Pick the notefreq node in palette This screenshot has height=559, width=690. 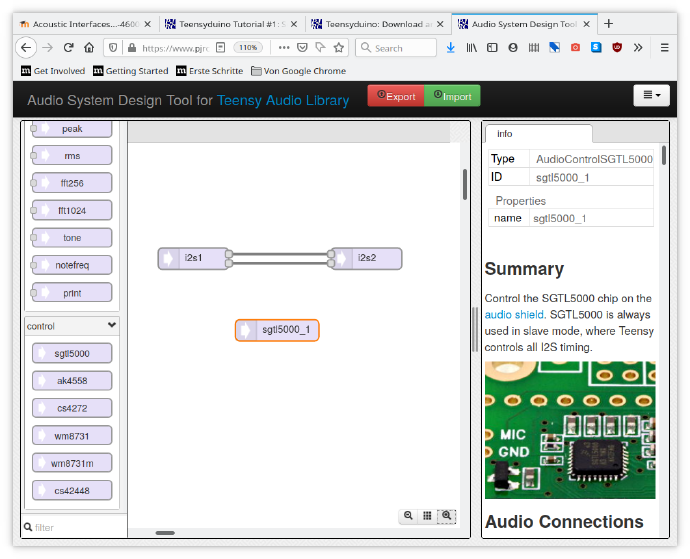point(72,265)
